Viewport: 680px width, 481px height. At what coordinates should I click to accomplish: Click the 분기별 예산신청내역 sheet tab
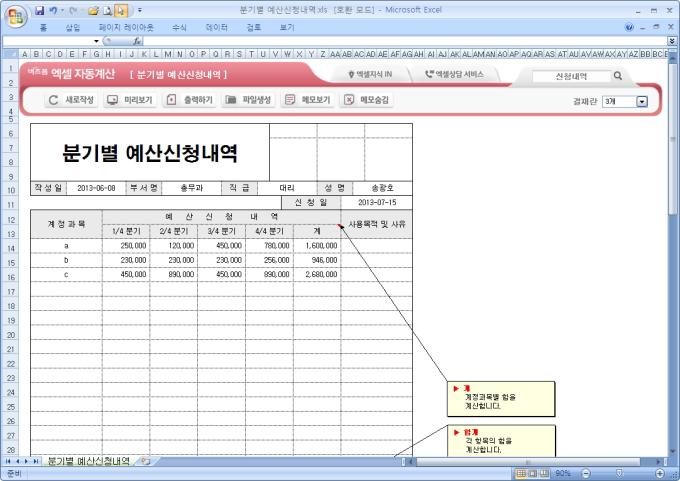(x=88, y=461)
